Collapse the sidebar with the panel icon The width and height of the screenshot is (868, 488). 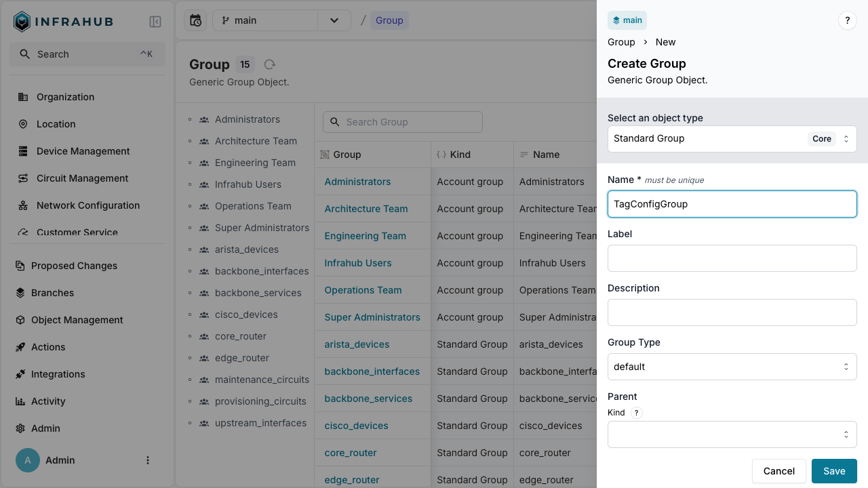point(155,22)
